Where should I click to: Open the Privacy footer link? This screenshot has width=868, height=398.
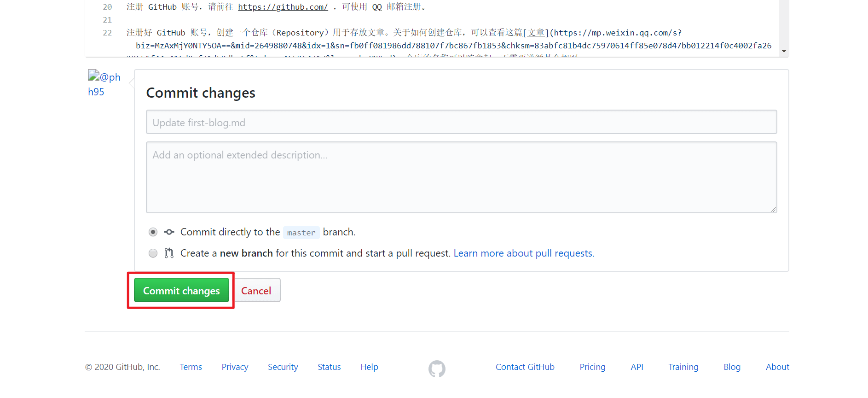click(235, 367)
